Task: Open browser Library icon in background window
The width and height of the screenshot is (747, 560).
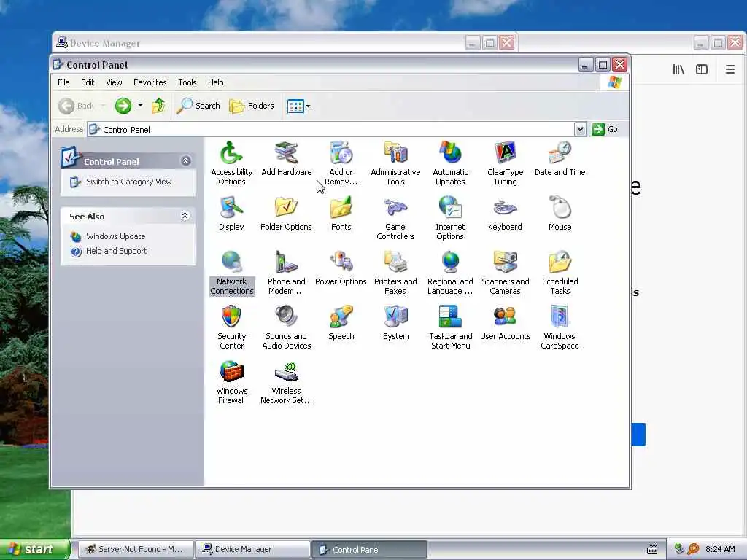Action: click(x=678, y=69)
